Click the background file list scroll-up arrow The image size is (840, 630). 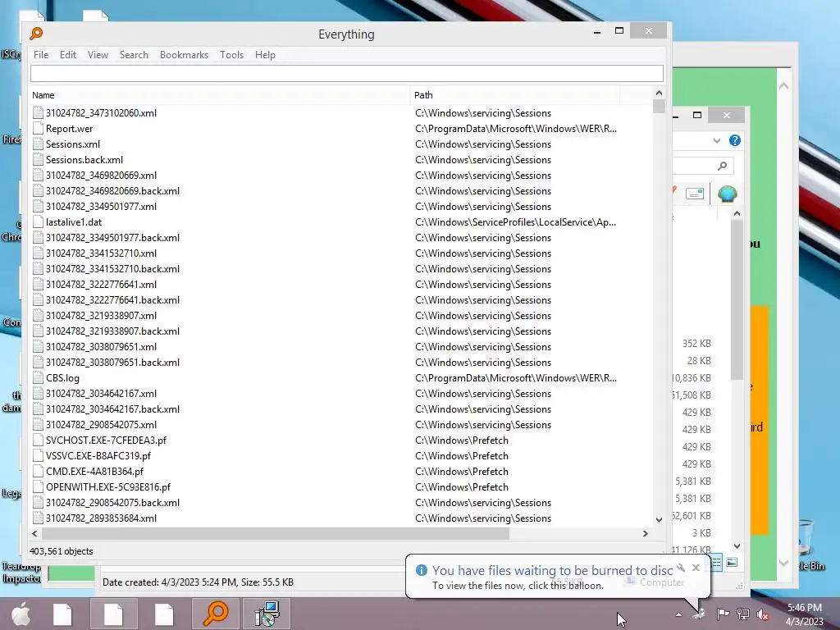737,214
